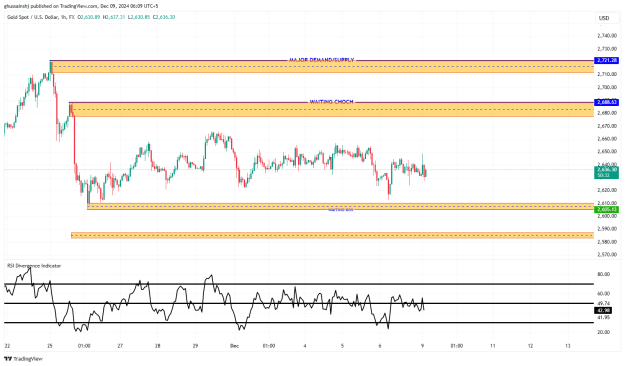Screen dimensions: 625x366
Task: Click the 2,700.00 price axis label
Action: coord(607,87)
